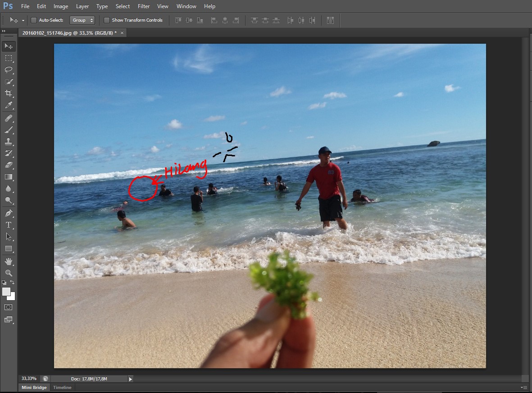Open the Image menu
Screen dimensions: 532x393
61,6
